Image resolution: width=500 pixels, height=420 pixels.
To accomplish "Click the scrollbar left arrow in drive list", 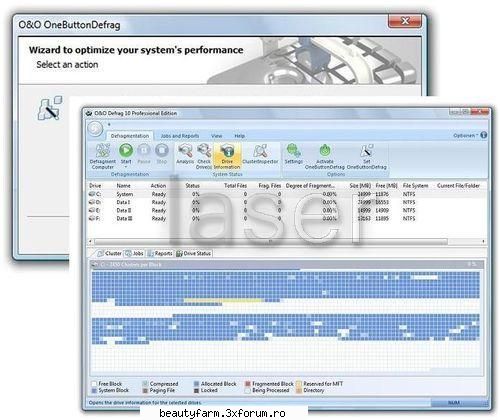I will click(90, 241).
